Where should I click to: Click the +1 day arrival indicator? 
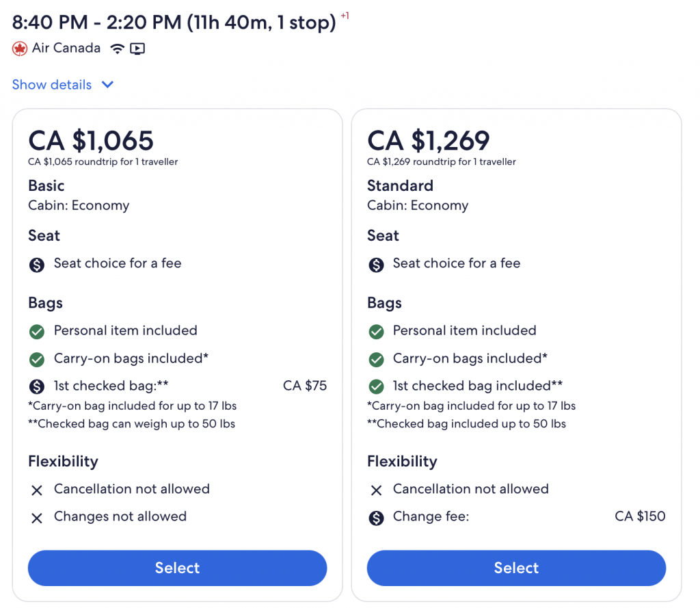pos(345,16)
